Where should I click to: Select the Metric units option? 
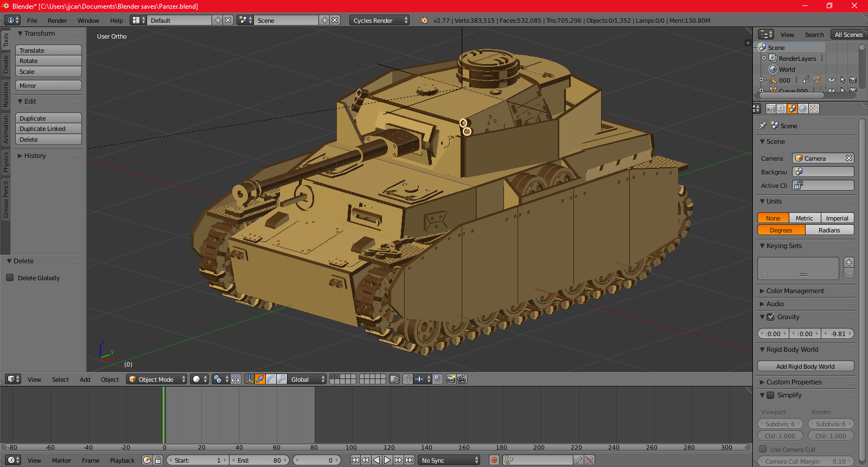click(x=805, y=218)
